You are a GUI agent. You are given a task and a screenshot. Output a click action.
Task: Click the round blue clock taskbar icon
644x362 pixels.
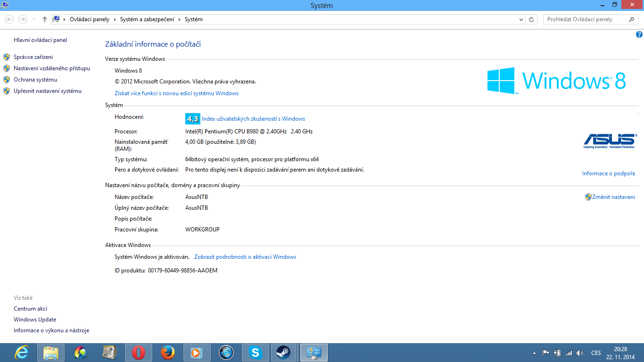point(226,353)
